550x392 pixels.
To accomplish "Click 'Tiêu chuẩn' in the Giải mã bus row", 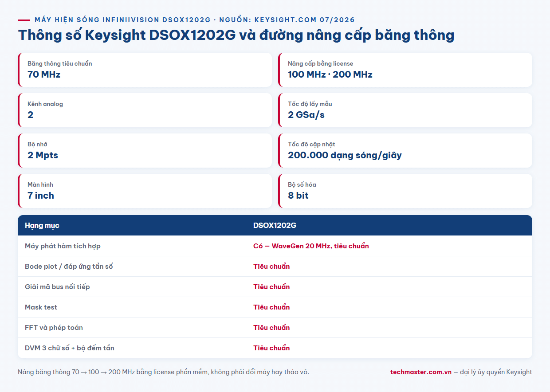I will point(271,286).
